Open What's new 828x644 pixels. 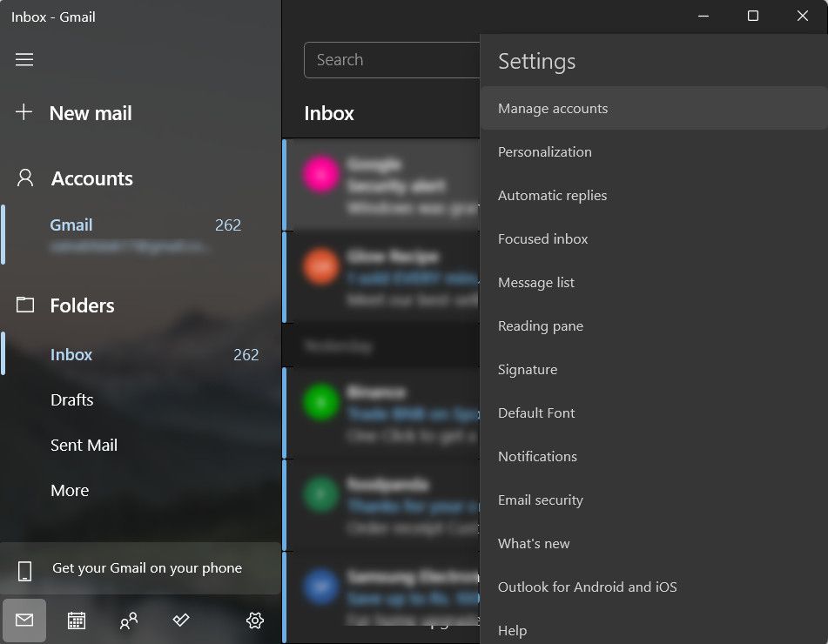[654, 543]
